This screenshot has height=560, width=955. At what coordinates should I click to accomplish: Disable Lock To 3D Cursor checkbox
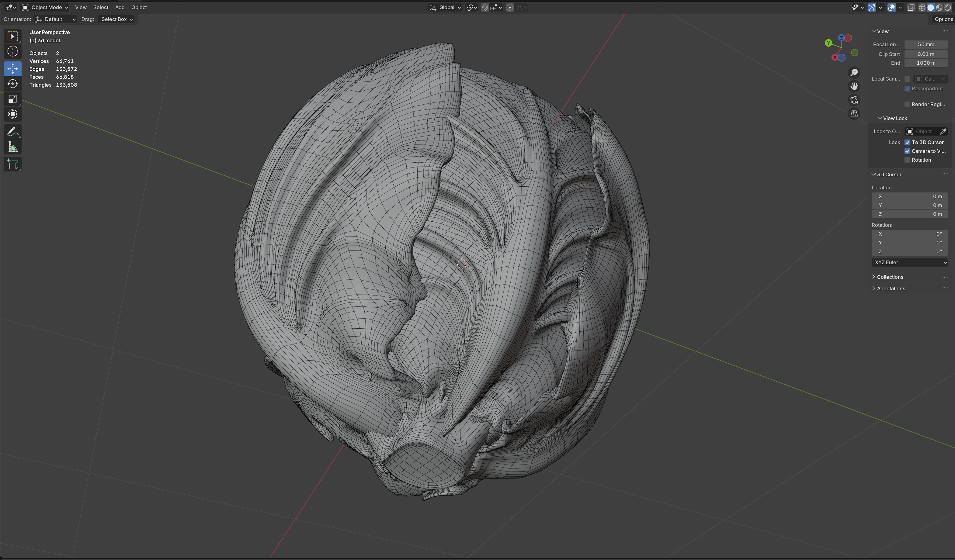click(907, 143)
